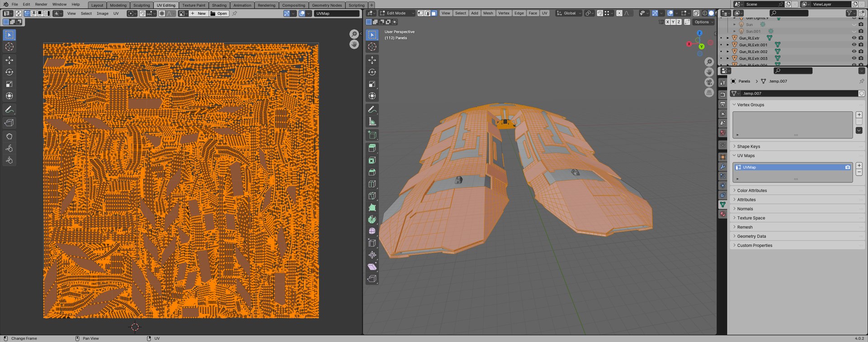Switch to face select mode in 3D viewport
Image resolution: width=868 pixels, height=342 pixels.
(434, 13)
